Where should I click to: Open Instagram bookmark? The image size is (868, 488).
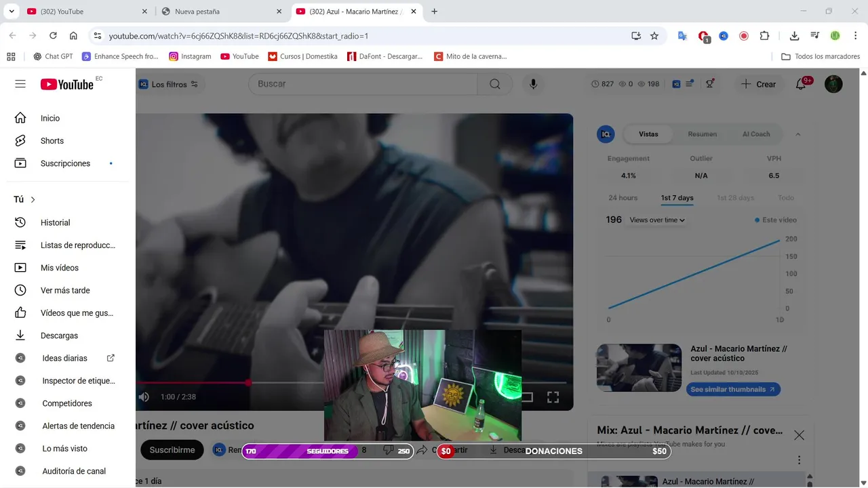coord(190,56)
